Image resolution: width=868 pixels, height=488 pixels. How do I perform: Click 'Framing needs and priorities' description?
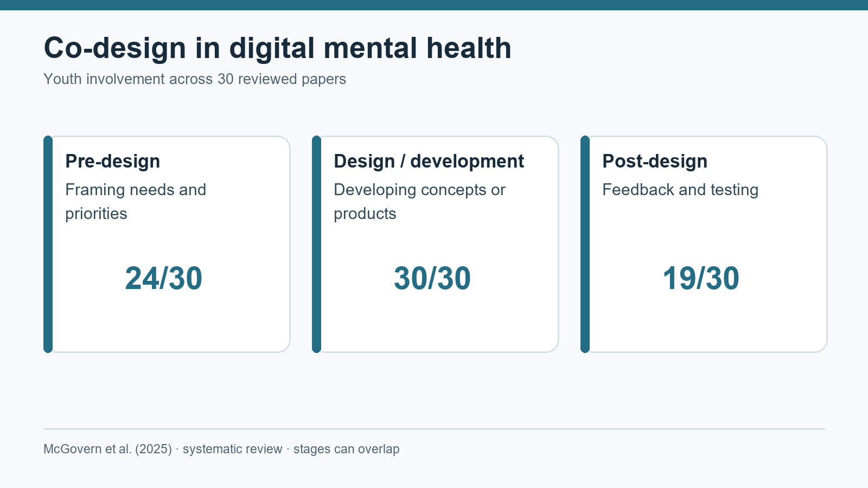[x=136, y=202]
